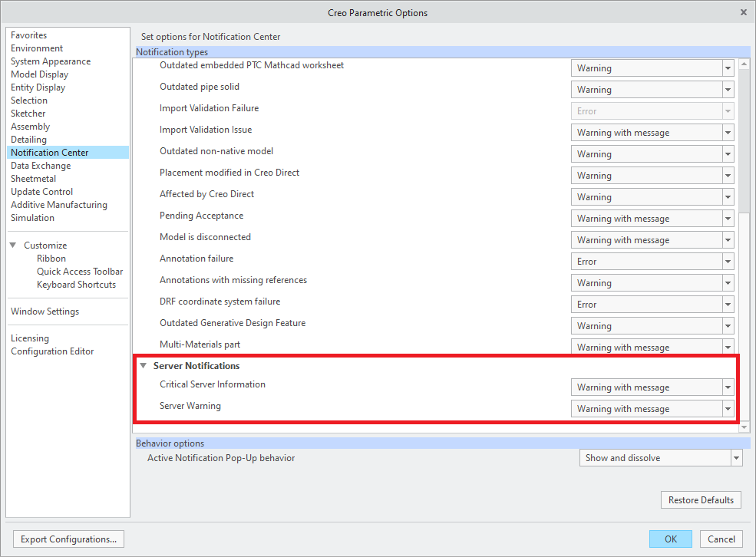Select Notification Center in sidebar

point(68,152)
